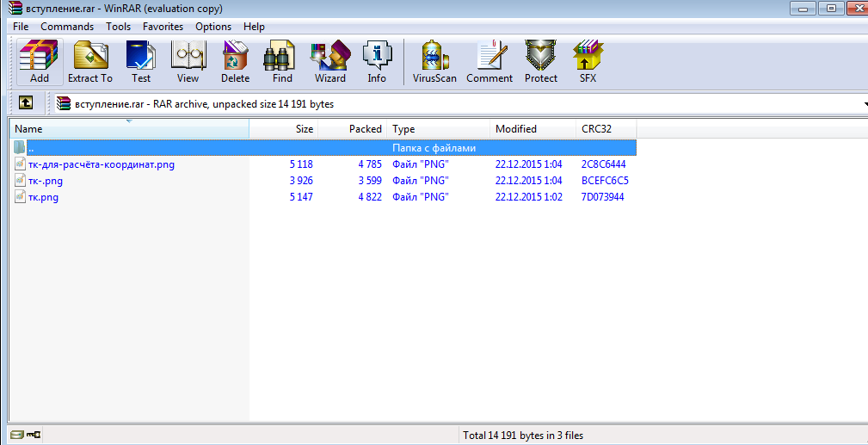Open the Tools menu

click(x=119, y=27)
